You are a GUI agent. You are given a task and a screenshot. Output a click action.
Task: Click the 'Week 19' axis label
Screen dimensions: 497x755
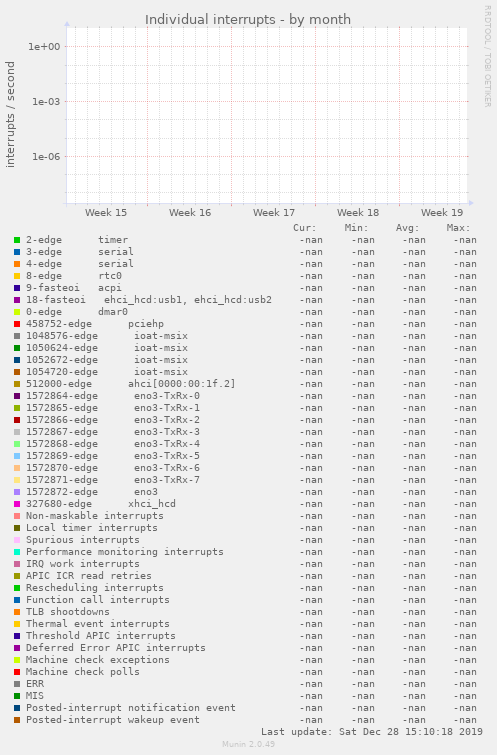[x=442, y=212]
